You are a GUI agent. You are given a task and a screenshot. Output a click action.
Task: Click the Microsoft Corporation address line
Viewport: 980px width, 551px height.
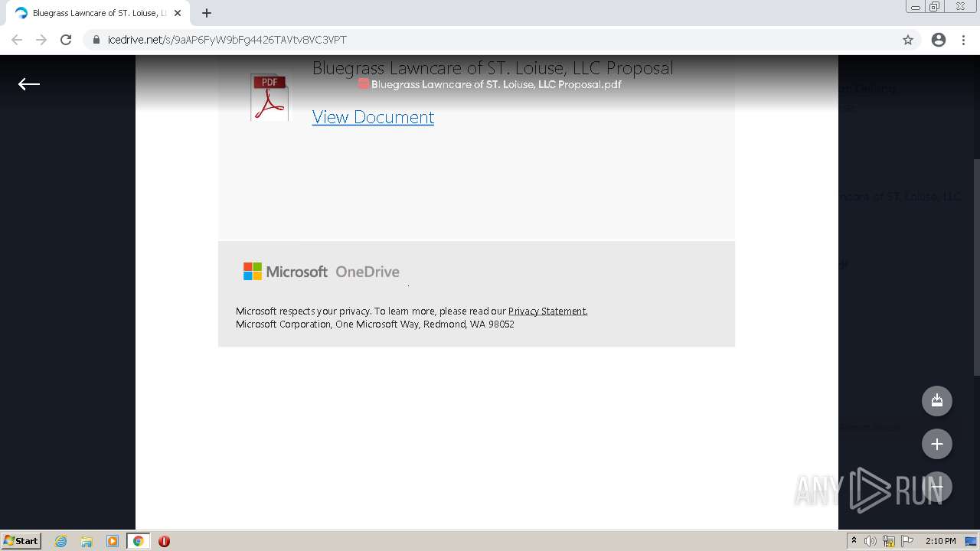click(375, 324)
